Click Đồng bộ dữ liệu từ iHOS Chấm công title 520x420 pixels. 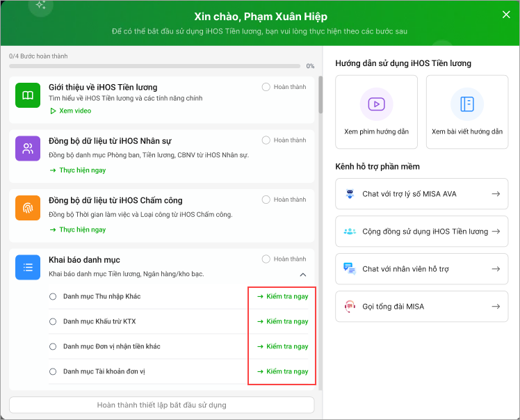115,200
